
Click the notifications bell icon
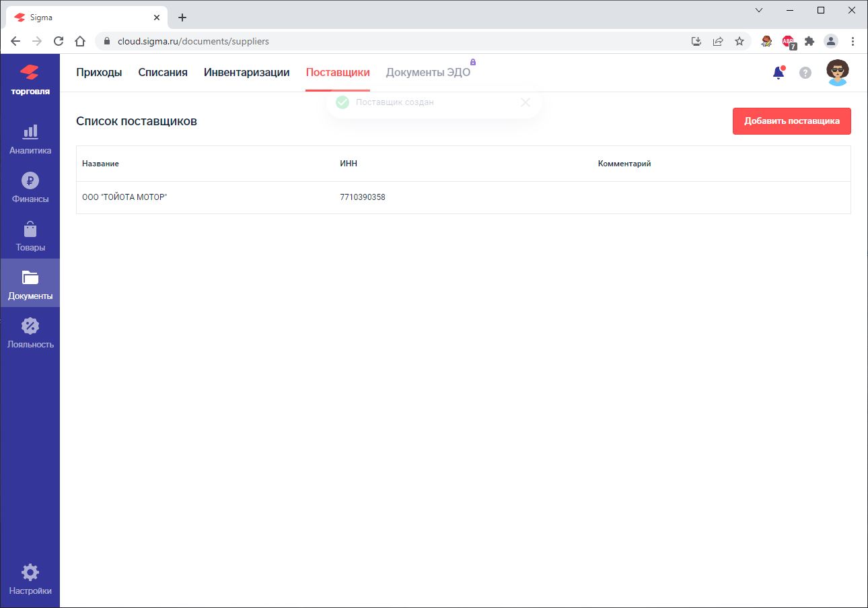(779, 73)
